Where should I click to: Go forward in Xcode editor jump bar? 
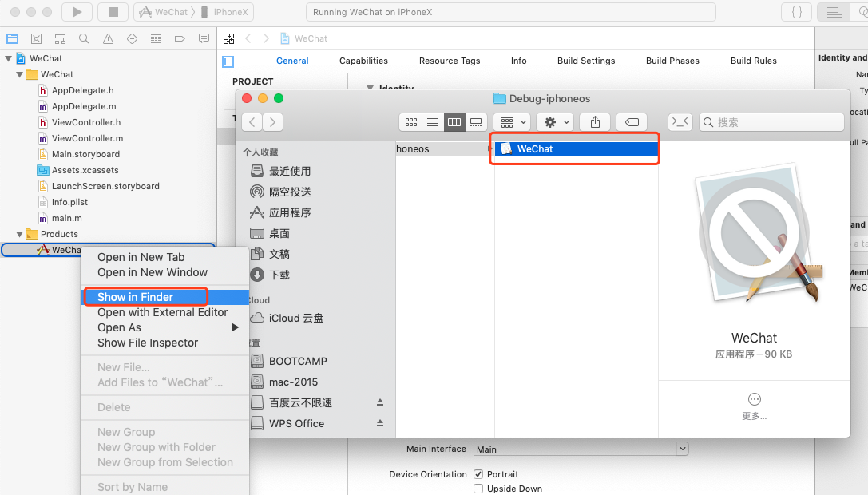(266, 38)
